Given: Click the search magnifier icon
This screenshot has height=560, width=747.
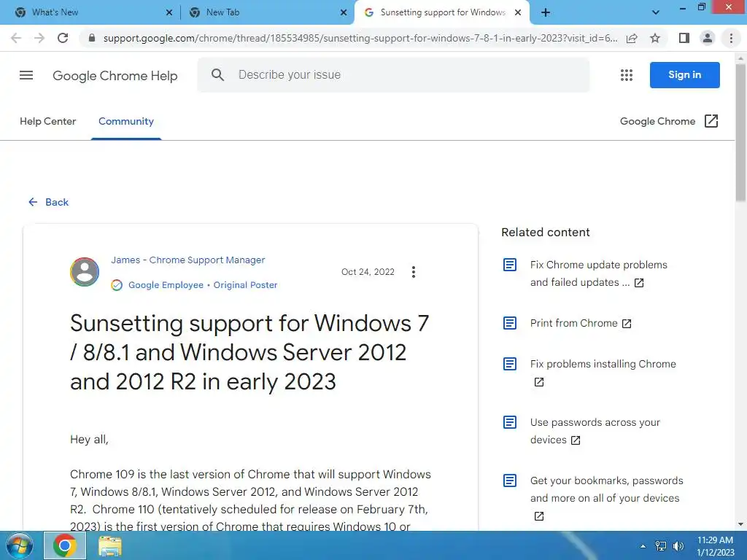Looking at the screenshot, I should click(x=217, y=75).
